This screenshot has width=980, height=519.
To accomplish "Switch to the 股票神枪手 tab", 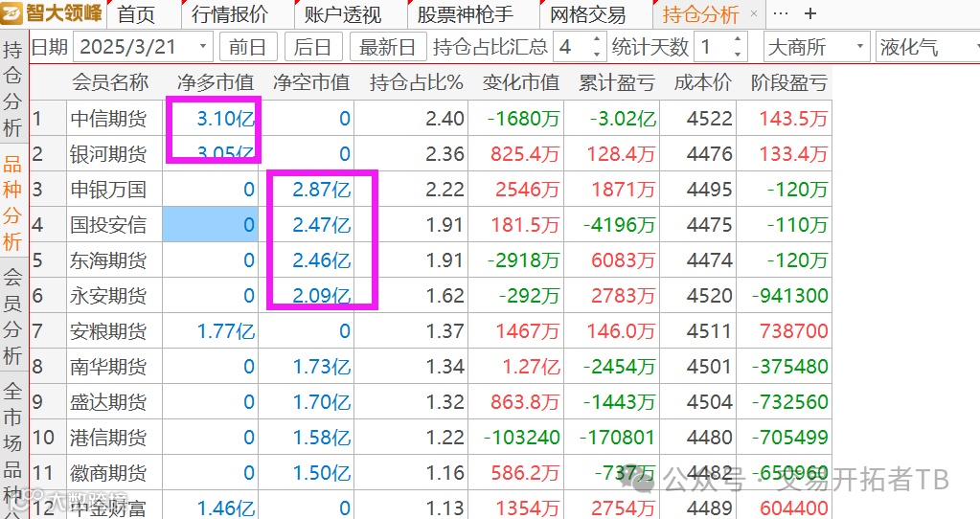I will click(466, 14).
